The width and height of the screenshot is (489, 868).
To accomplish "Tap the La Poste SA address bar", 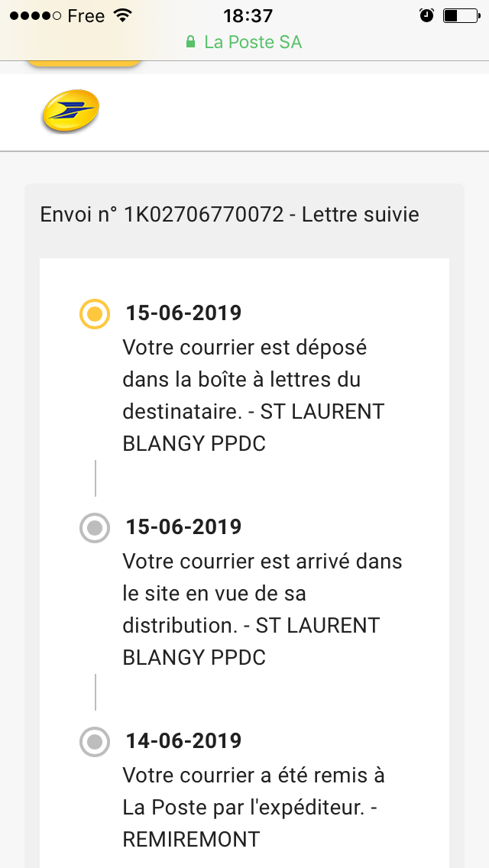I will point(244,42).
